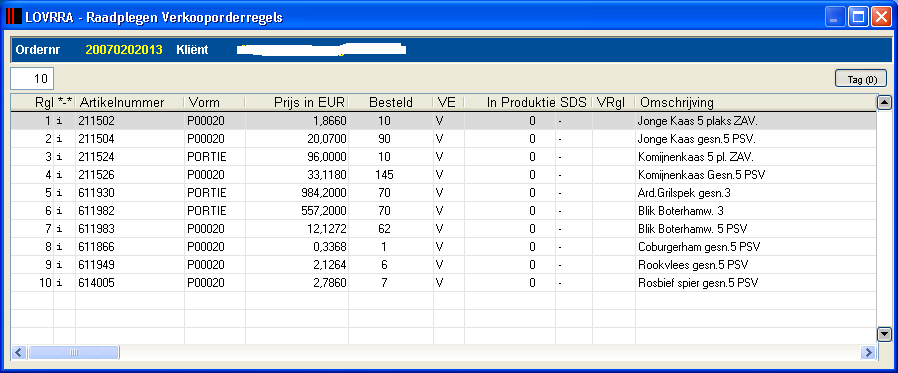Viewport: 898px width, 373px height.
Task: Click description Rosbief spier gesn.5 PSV
Action: click(x=698, y=282)
